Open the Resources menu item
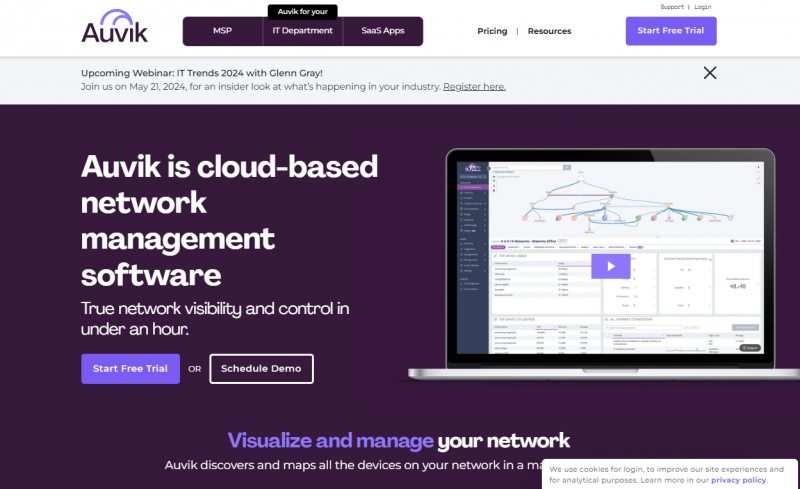This screenshot has height=489, width=800. pos(549,31)
